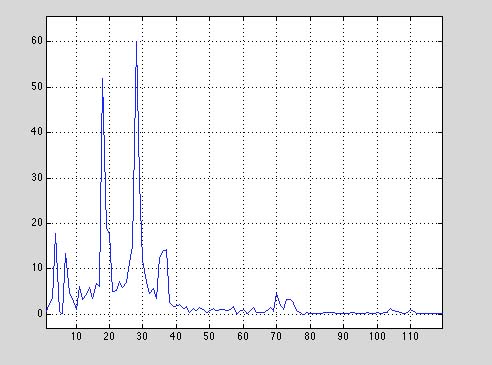This screenshot has width=492, height=365.
Task: Click the x-axis tick label 80
Action: pyautogui.click(x=310, y=336)
